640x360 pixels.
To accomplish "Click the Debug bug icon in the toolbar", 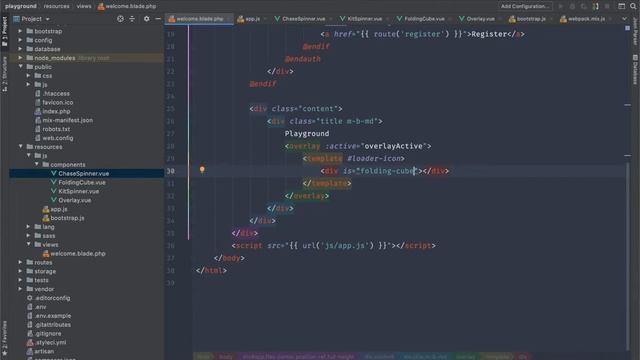I will (x=572, y=6).
